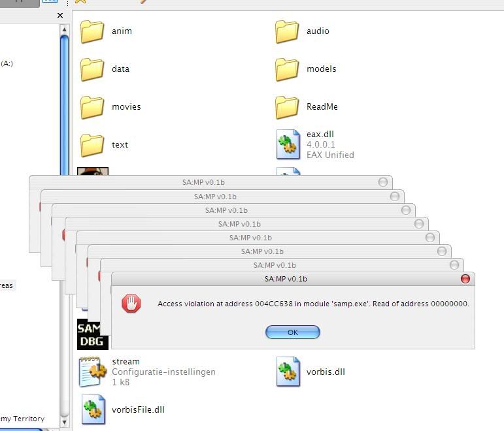
Task: Select the data folder icon
Action: [x=92, y=69]
